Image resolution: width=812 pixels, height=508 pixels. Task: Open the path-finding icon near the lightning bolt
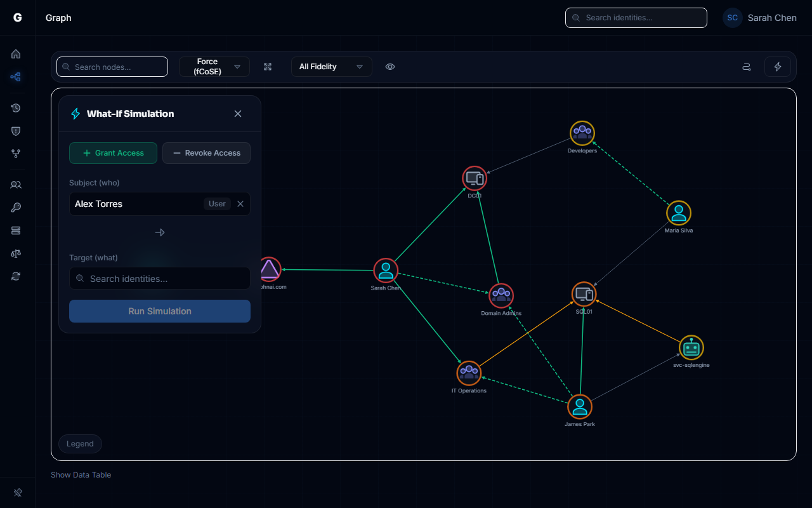tap(747, 67)
